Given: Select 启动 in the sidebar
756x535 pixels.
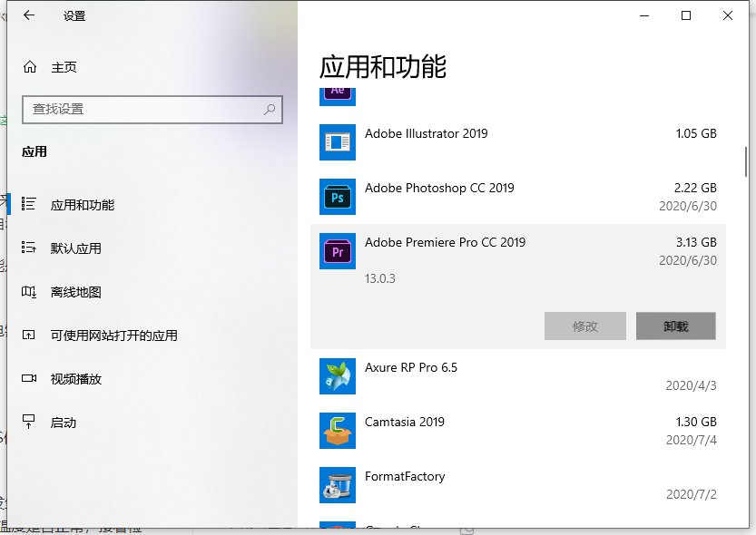Looking at the screenshot, I should (x=64, y=423).
